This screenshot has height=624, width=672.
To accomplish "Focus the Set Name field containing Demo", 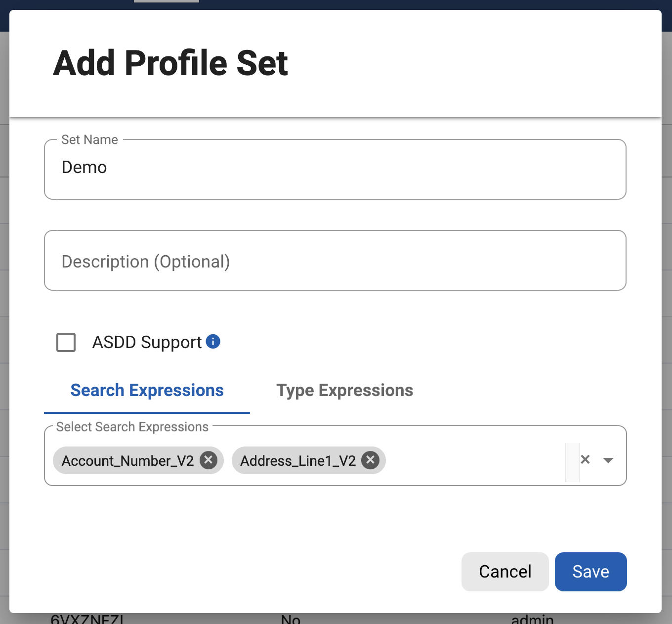I will coord(335,168).
